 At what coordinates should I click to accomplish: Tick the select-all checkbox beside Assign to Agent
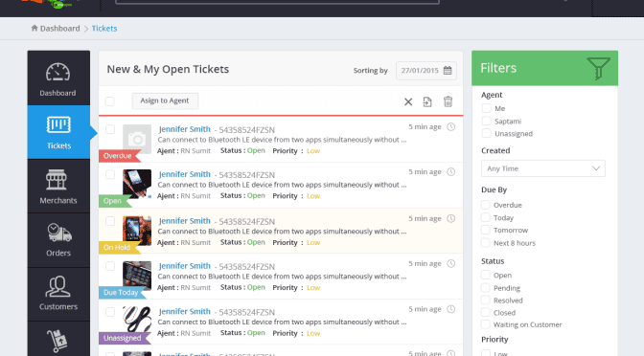(109, 101)
